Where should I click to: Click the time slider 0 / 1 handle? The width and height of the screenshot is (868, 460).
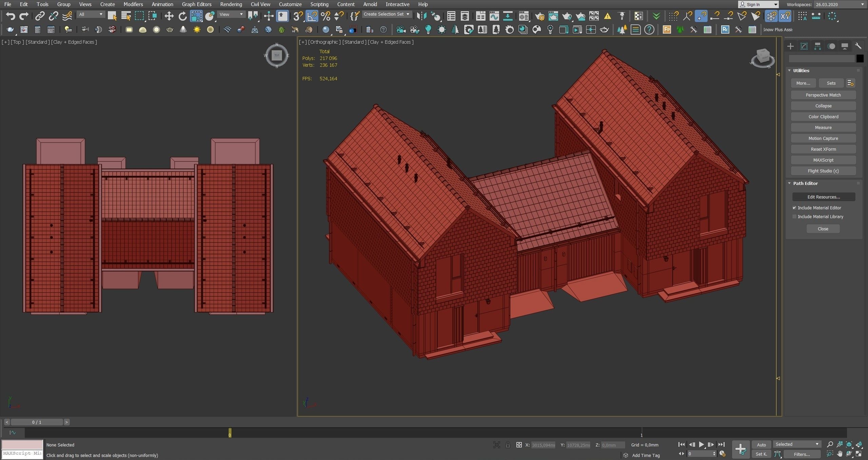point(37,422)
